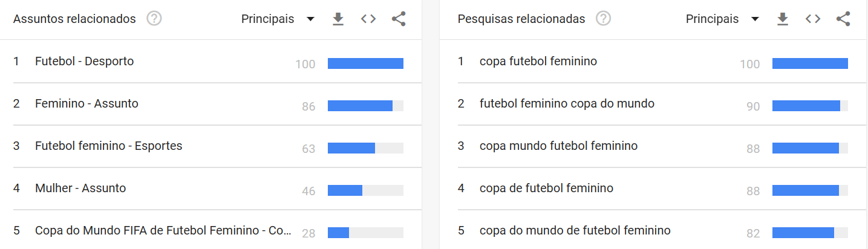Download Assuntos relacionados data as CSV
Image resolution: width=868 pixels, height=249 pixels.
(x=338, y=19)
